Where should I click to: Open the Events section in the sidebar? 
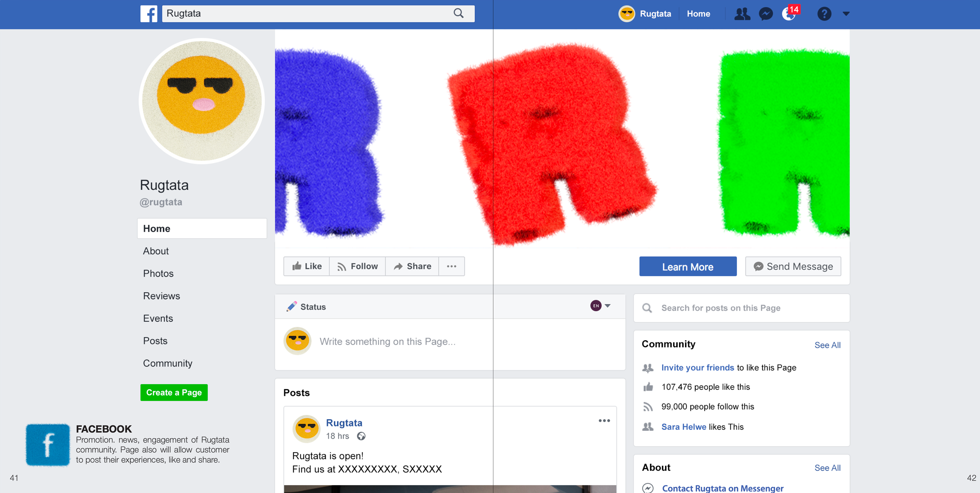pos(158,318)
